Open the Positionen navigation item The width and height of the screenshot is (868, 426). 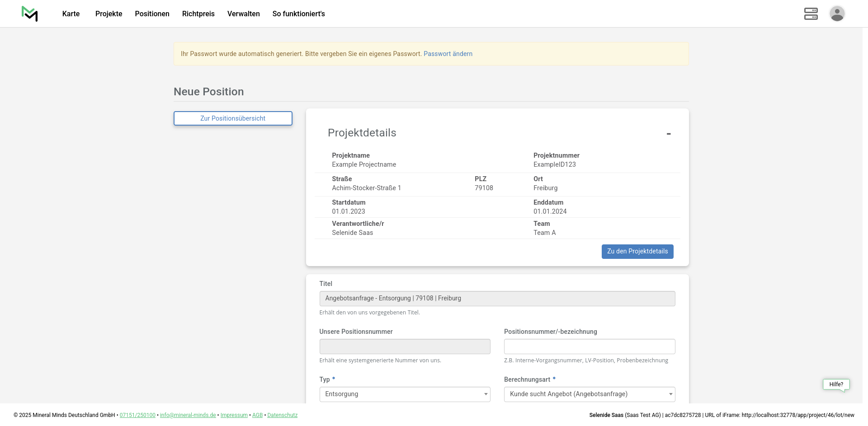pyautogui.click(x=152, y=14)
